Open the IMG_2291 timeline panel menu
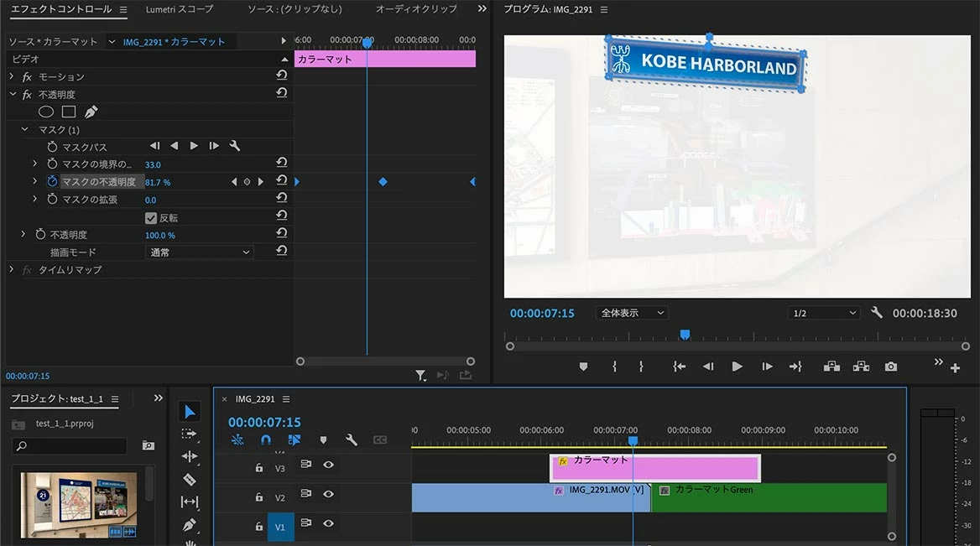 tap(285, 398)
